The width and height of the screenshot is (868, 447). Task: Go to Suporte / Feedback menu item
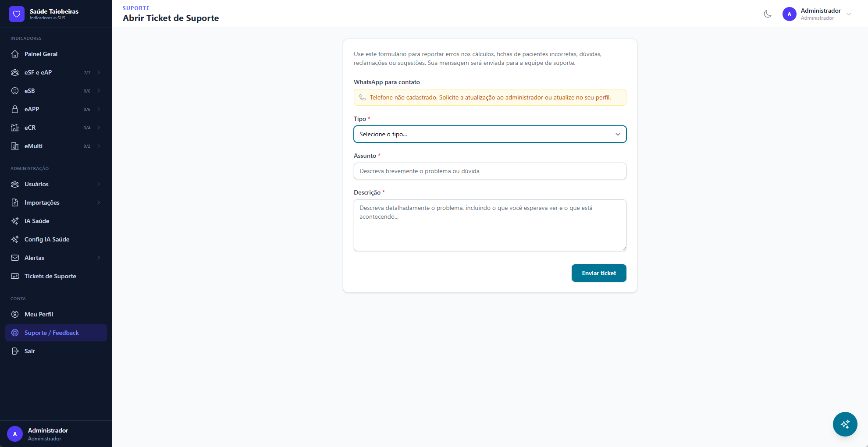coord(52,333)
